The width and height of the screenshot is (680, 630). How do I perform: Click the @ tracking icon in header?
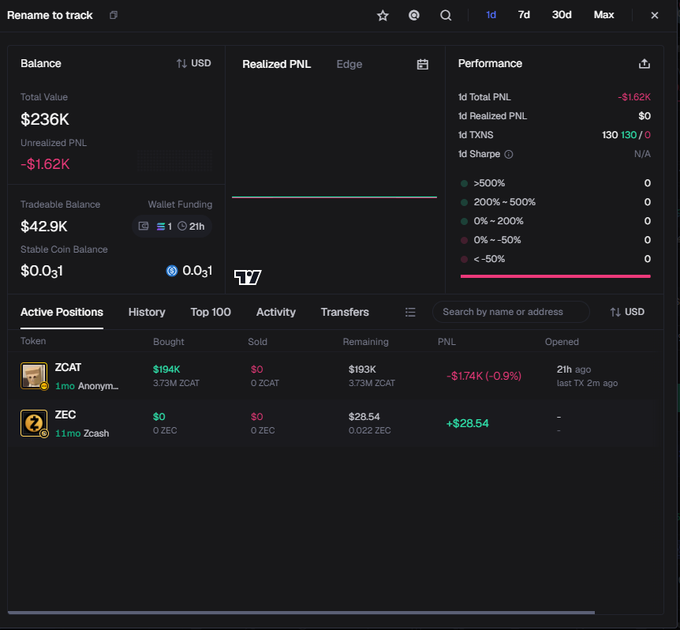coord(414,16)
